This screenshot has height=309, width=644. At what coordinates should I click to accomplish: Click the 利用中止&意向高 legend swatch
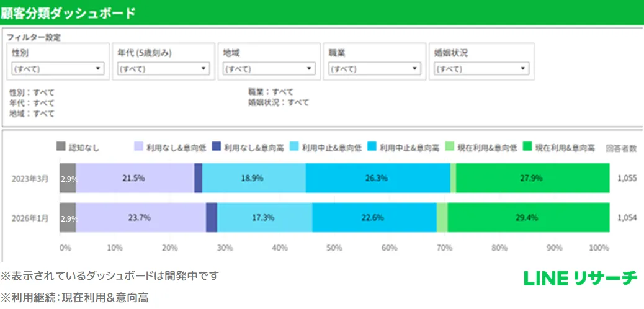[x=372, y=147]
